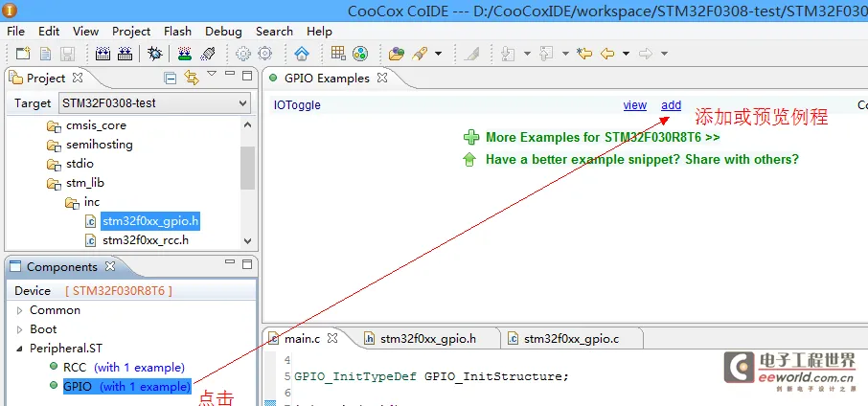This screenshot has height=406, width=868.
Task: Open the Debug menu
Action: click(223, 31)
